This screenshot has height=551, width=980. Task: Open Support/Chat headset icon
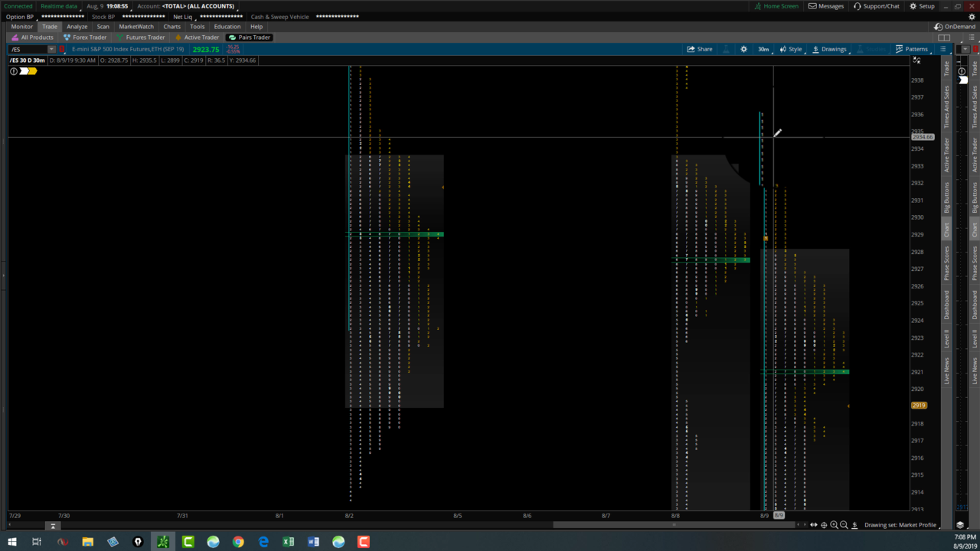coord(857,6)
